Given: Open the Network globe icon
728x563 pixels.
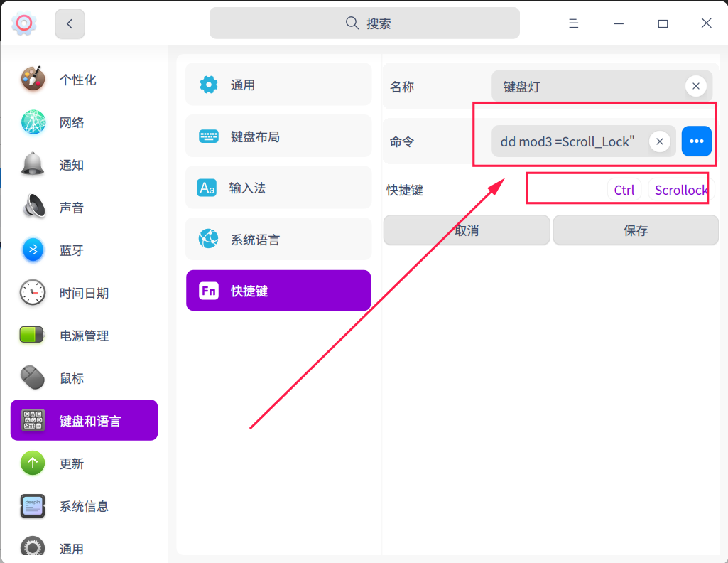Looking at the screenshot, I should click(x=33, y=122).
